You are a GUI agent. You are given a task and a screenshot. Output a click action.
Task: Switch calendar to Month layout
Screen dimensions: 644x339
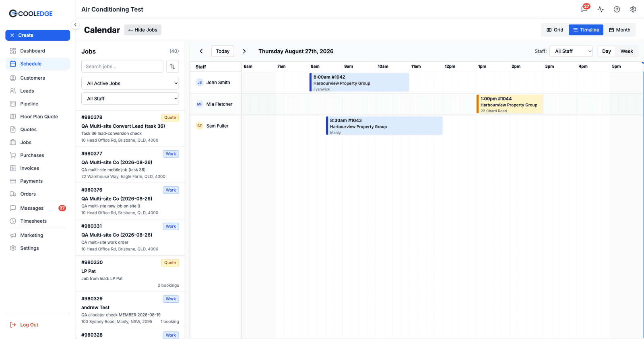(x=620, y=30)
